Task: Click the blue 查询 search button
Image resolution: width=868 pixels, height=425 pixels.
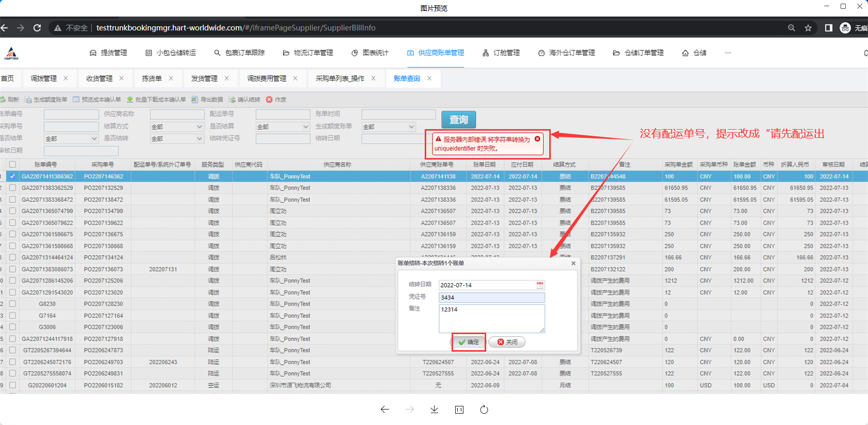Action: (x=458, y=120)
